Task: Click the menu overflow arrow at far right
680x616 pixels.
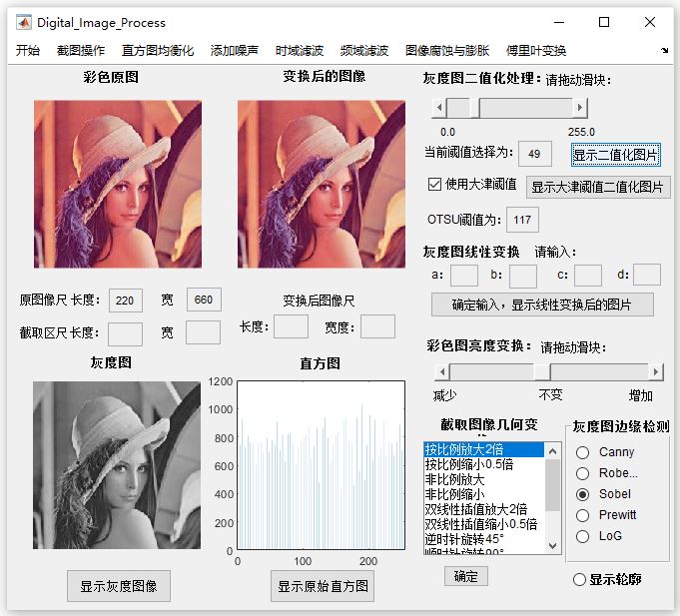Action: [664, 51]
